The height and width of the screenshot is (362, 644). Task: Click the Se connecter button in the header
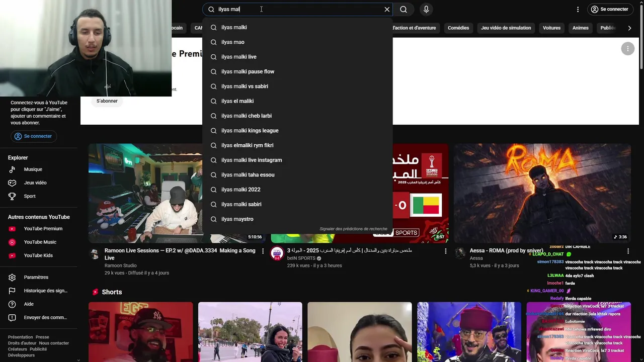(x=609, y=9)
